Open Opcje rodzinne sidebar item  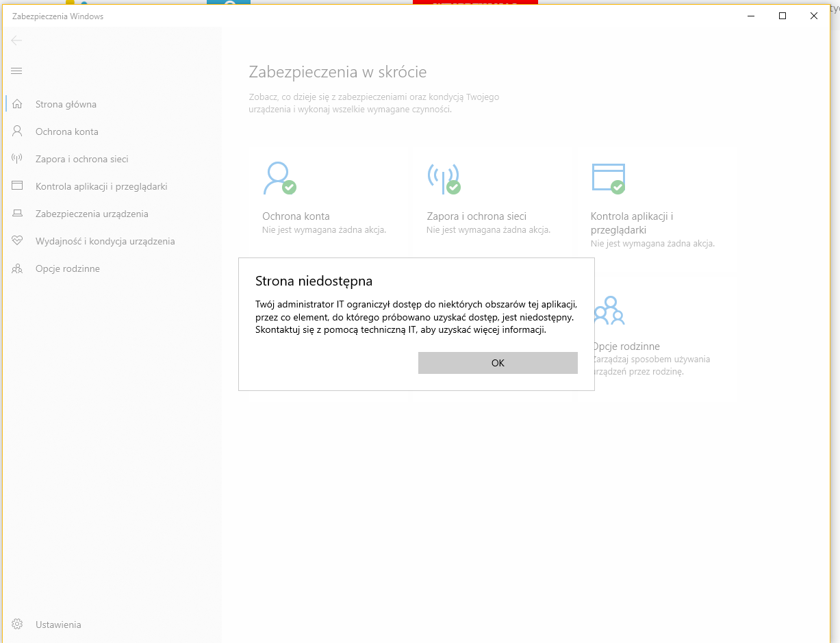pos(68,268)
